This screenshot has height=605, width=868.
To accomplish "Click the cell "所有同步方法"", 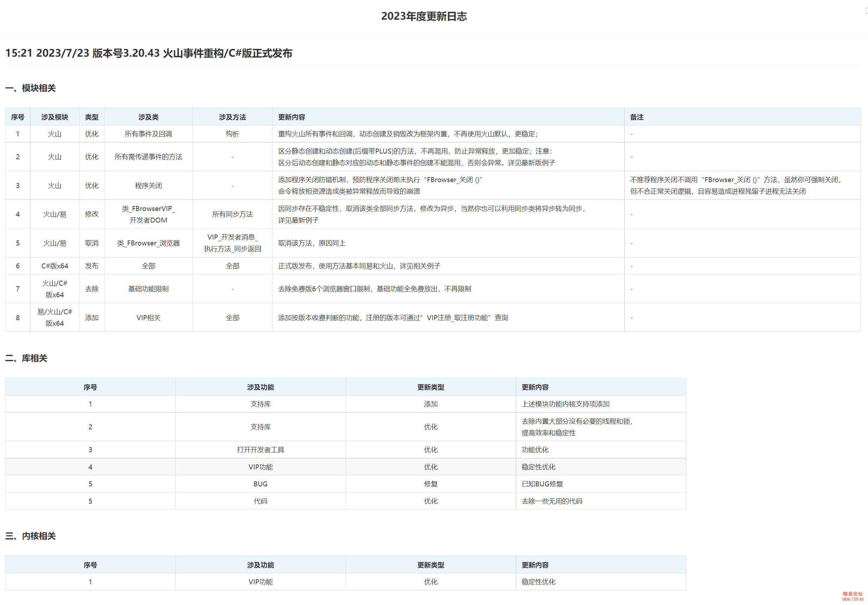I will click(233, 214).
